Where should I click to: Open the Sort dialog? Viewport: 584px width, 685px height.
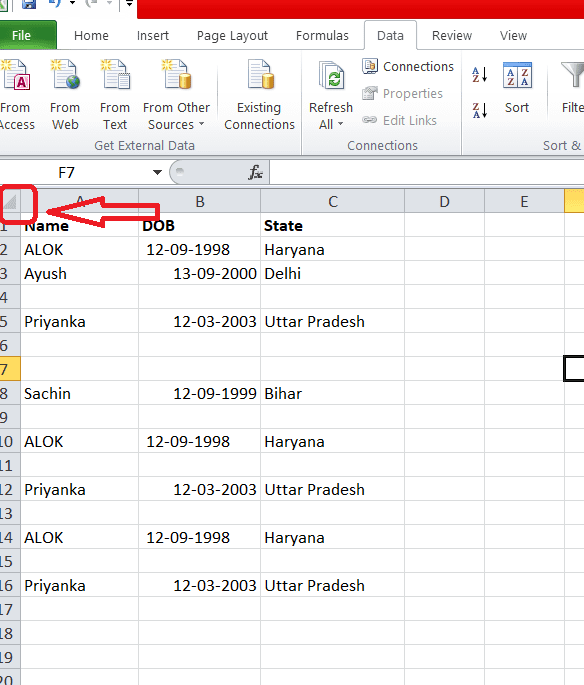coord(517,88)
